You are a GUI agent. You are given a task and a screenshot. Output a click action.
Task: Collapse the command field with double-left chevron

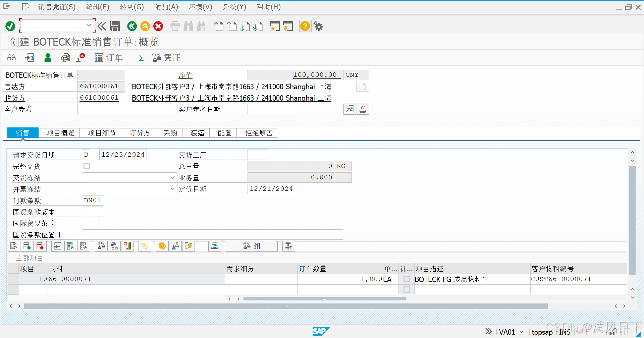point(102,26)
